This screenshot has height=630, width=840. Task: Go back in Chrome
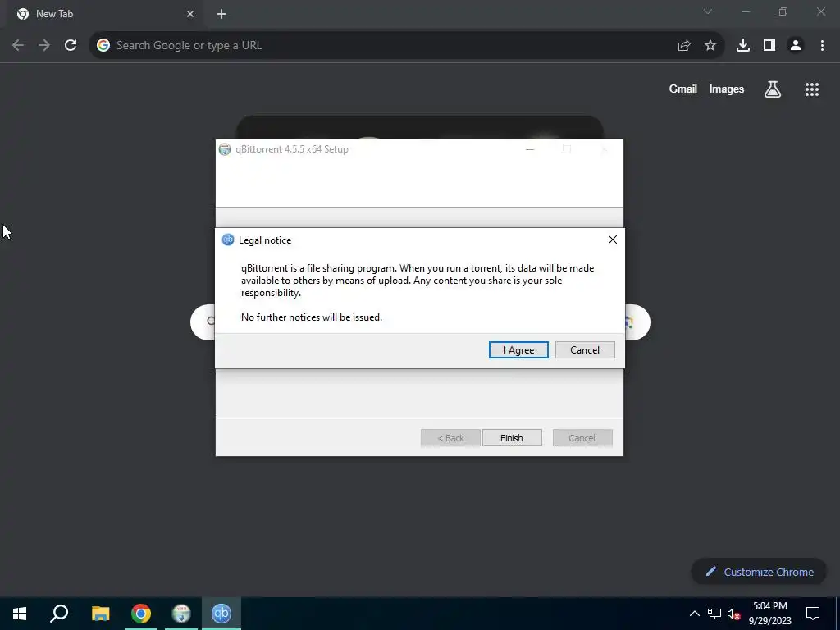click(18, 45)
